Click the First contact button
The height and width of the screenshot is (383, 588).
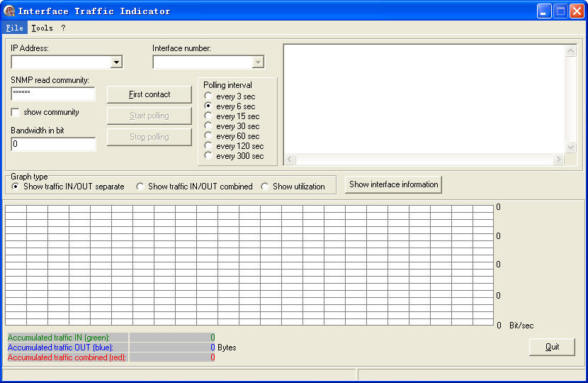click(149, 94)
